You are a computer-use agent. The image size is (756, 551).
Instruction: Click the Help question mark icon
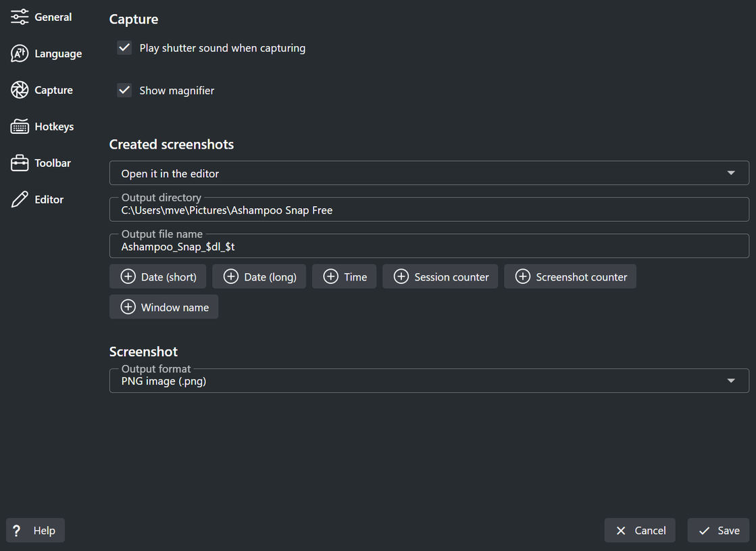tap(16, 531)
